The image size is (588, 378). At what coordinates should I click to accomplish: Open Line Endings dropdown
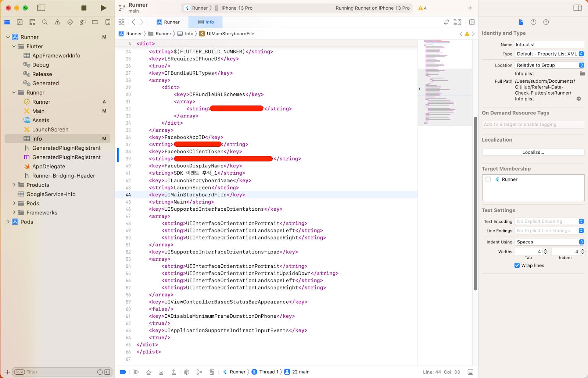tap(549, 231)
